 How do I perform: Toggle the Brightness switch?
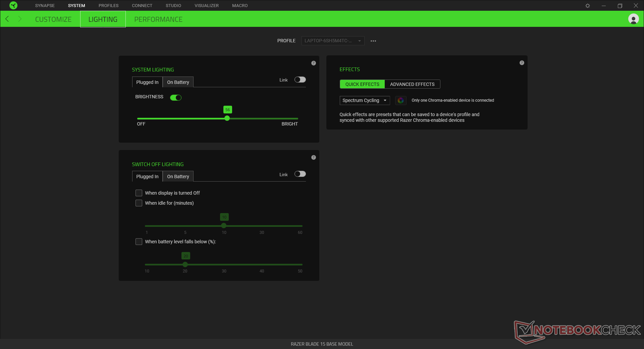point(176,98)
